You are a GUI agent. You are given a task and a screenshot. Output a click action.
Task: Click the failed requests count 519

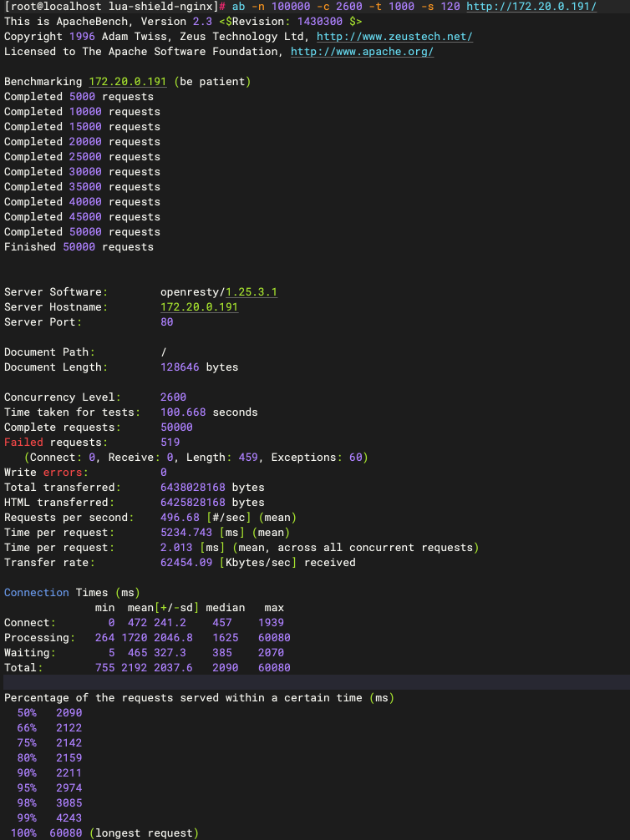[170, 443]
